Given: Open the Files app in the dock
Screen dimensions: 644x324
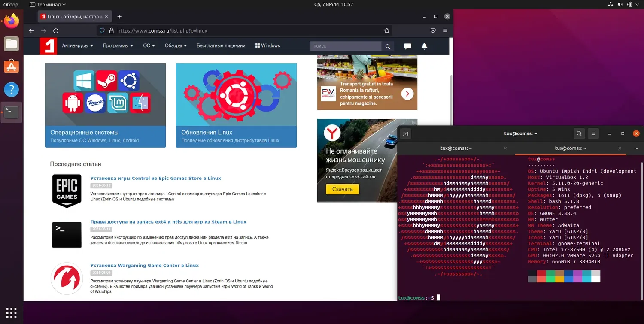Looking at the screenshot, I should [12, 43].
